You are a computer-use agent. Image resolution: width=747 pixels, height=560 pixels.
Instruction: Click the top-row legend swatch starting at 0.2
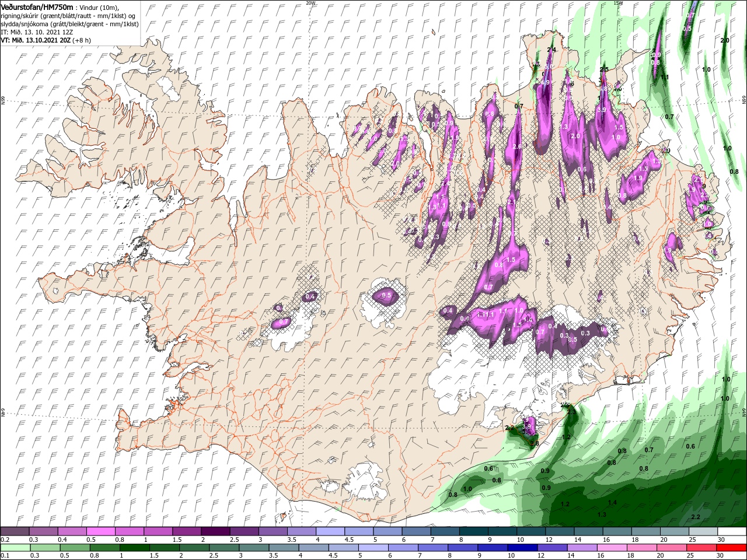15,531
